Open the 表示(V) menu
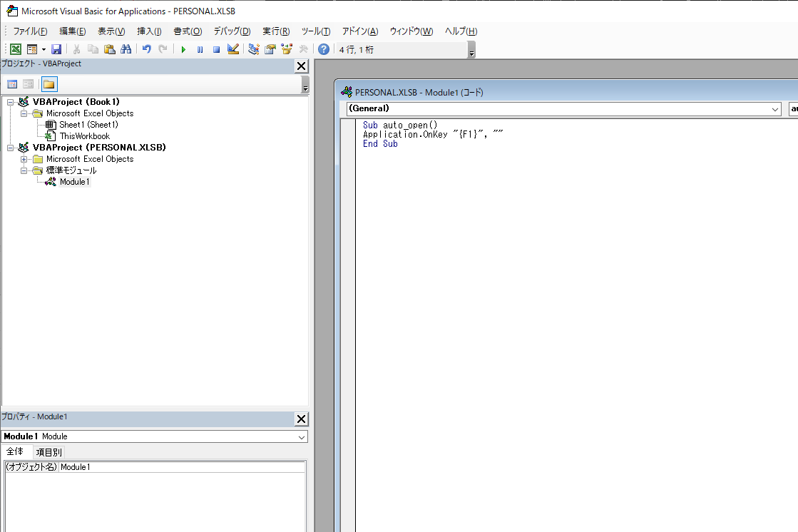This screenshot has width=798, height=532. pyautogui.click(x=111, y=31)
